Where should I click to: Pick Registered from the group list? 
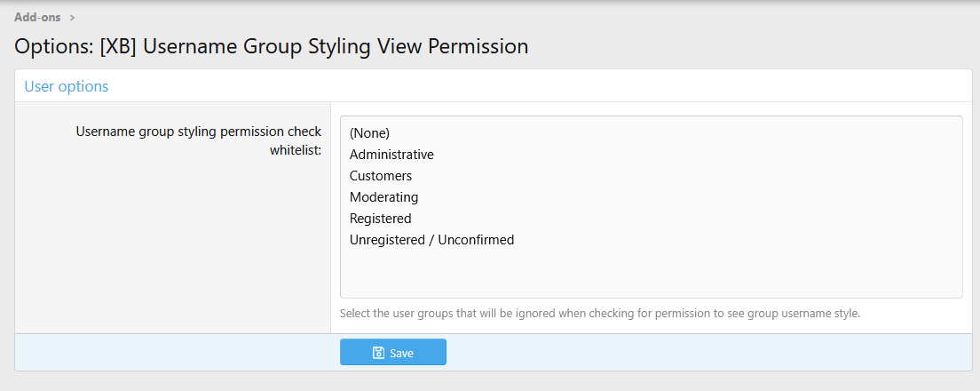(x=380, y=219)
